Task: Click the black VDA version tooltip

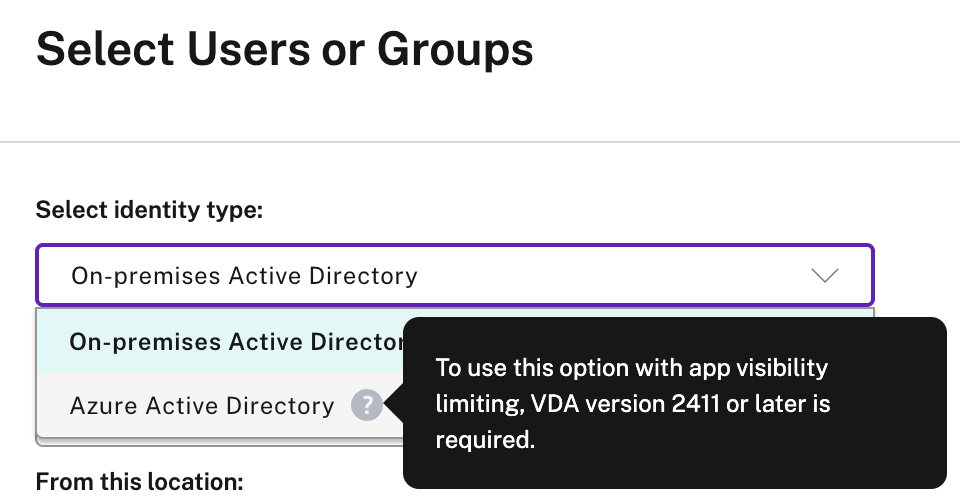Action: coord(675,403)
